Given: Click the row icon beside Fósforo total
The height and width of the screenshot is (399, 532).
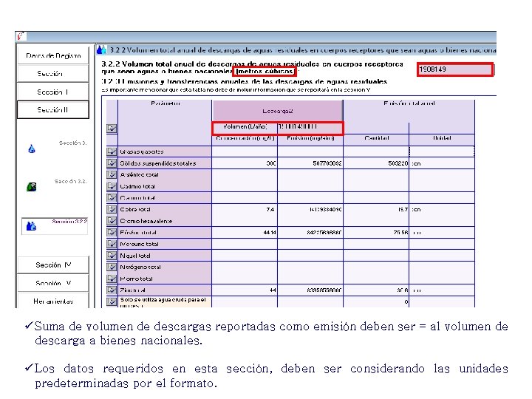Looking at the screenshot, I should coord(112,232).
